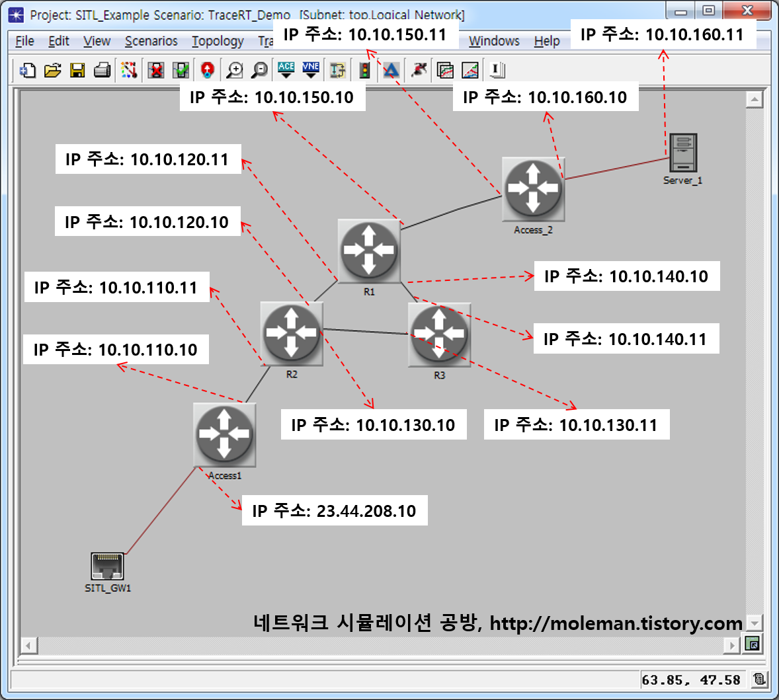The image size is (779, 700).
Task: Select the Access1 router node
Action: point(225,435)
